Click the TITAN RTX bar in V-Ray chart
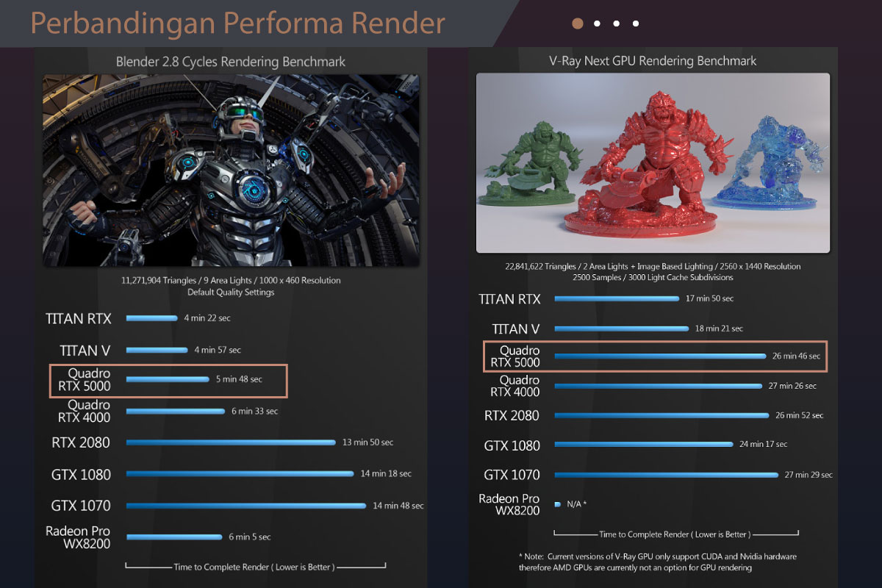882x588 pixels. point(617,298)
